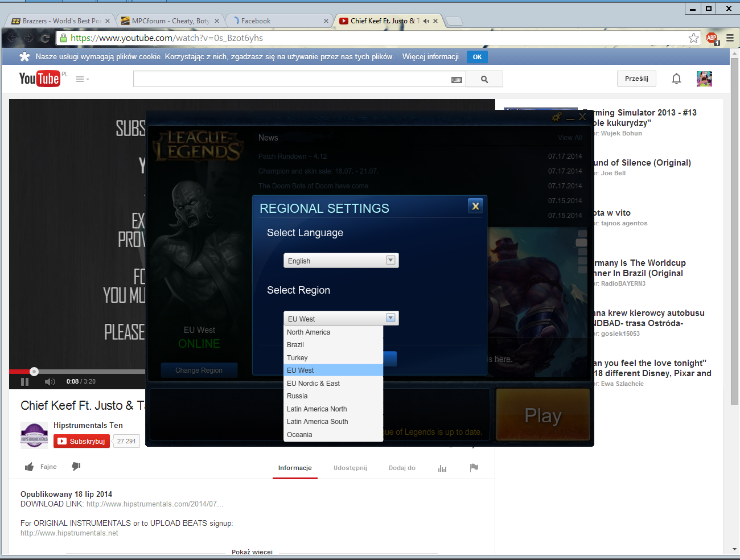The image size is (740, 560).
Task: Go forward in browser
Action: pyautogui.click(x=28, y=38)
